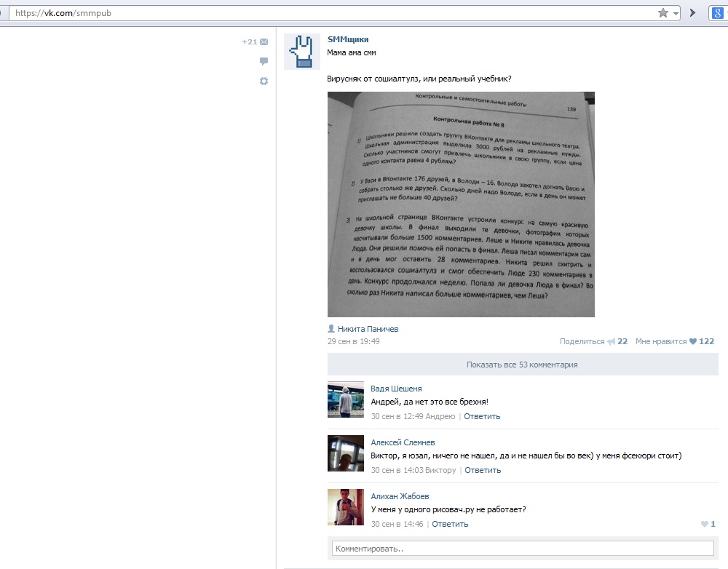This screenshot has height=569, width=728.
Task: Like Алихан Жабоев comment heart icon
Action: point(704,524)
